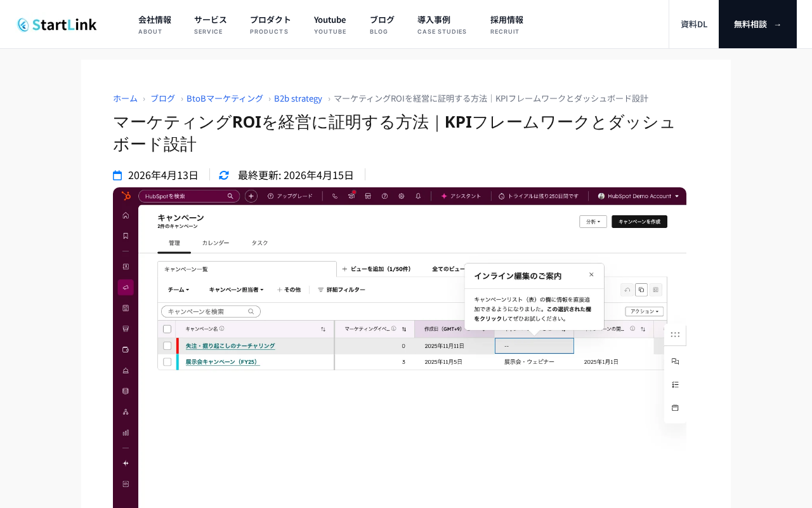
Task: Follow the BtoBマーケティング breadcrumb link
Action: tap(225, 98)
